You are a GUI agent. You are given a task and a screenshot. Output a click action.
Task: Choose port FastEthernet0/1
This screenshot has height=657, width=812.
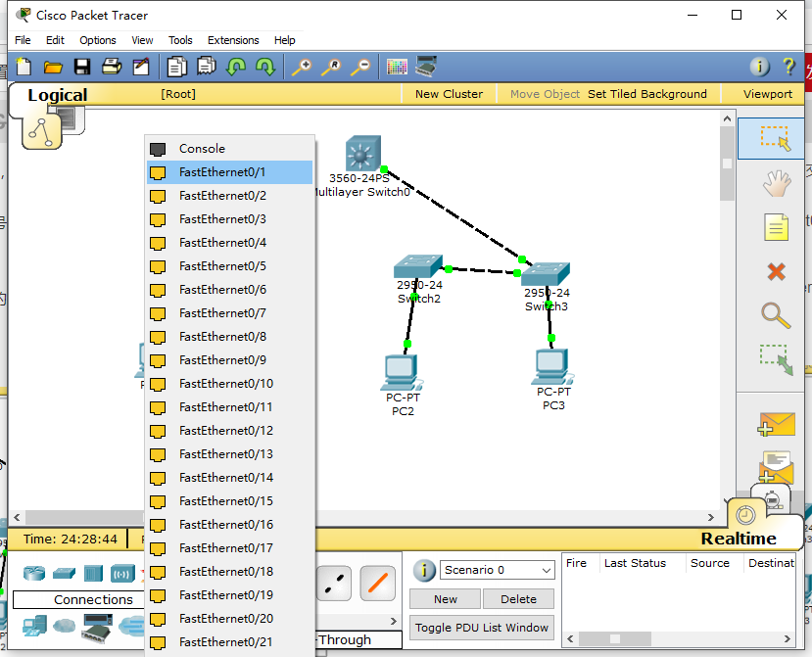230,172
